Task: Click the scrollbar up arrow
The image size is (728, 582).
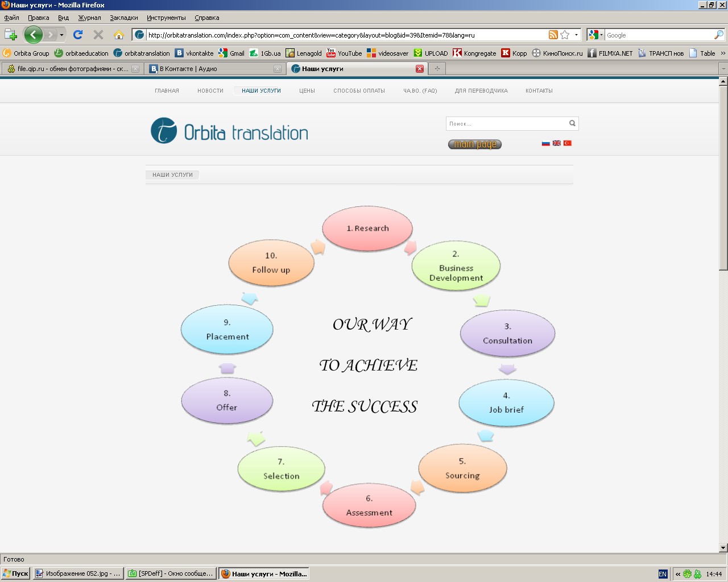Action: (x=723, y=81)
